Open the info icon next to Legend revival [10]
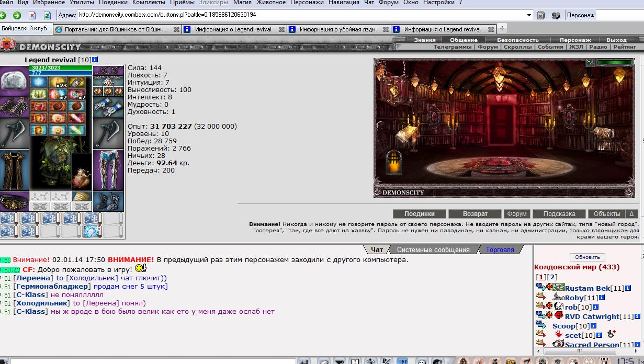The height and width of the screenshot is (364, 644). click(x=95, y=60)
